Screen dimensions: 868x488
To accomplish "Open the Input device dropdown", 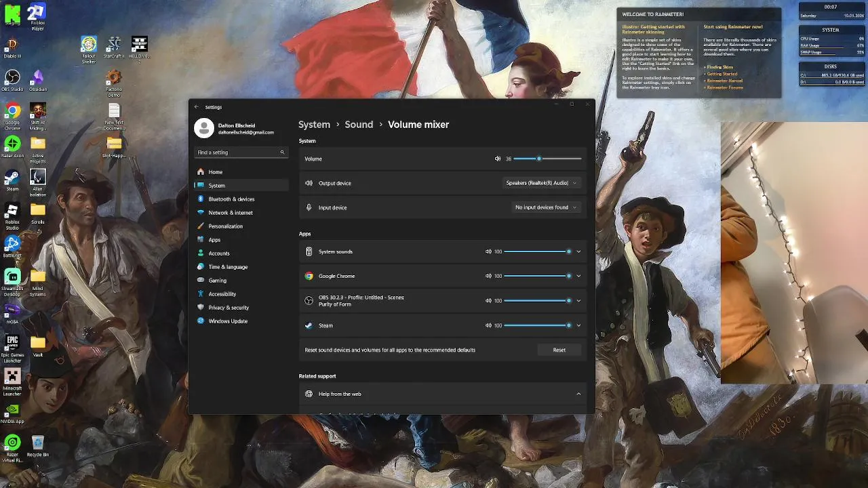I will tap(546, 207).
